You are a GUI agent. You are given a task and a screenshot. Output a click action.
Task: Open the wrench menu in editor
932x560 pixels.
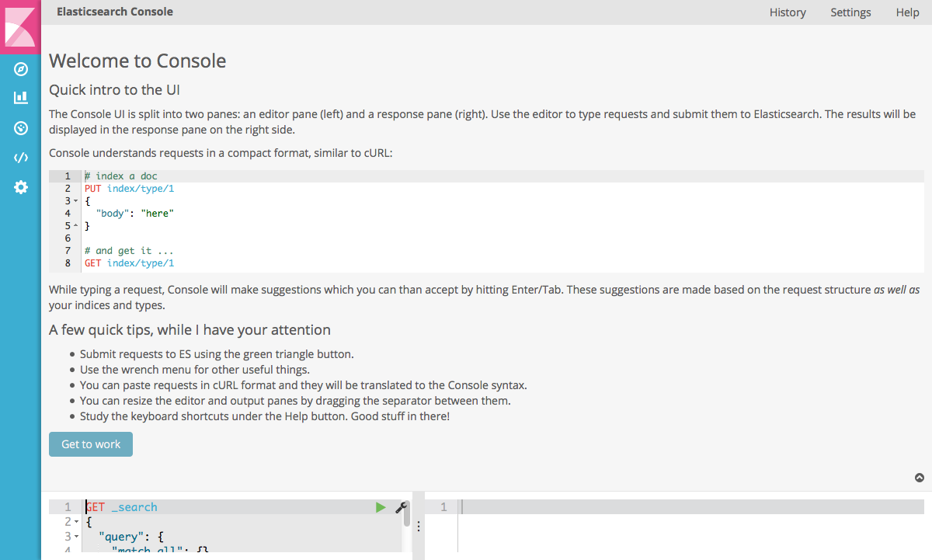point(401,507)
